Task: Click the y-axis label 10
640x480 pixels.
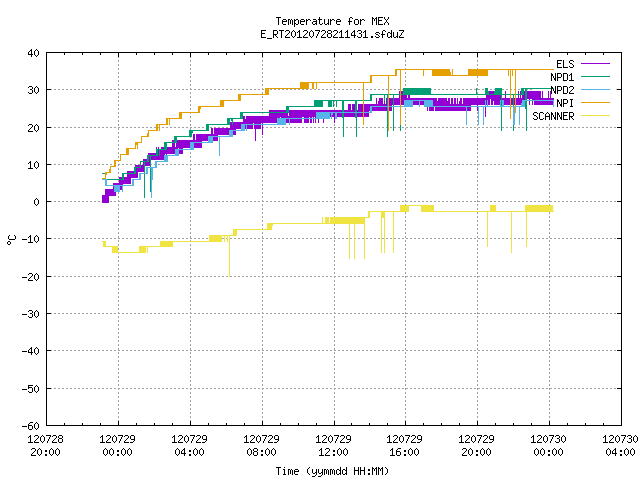Action: pos(33,165)
